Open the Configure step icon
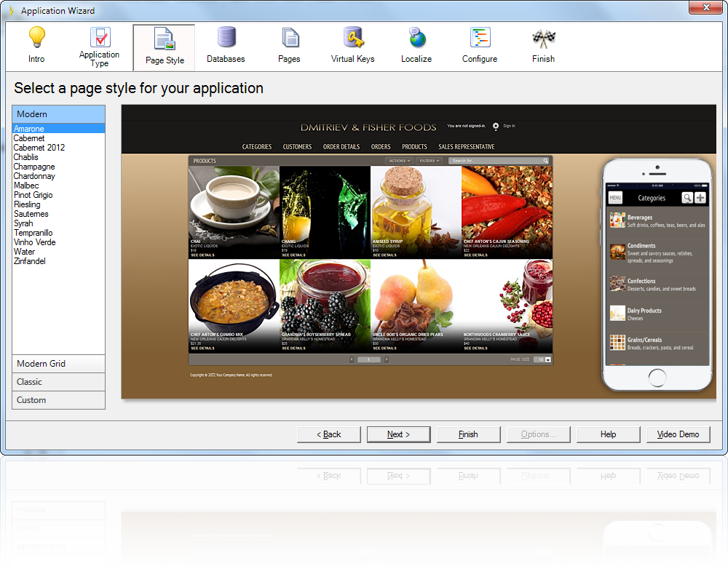This screenshot has width=728, height=582. click(480, 38)
